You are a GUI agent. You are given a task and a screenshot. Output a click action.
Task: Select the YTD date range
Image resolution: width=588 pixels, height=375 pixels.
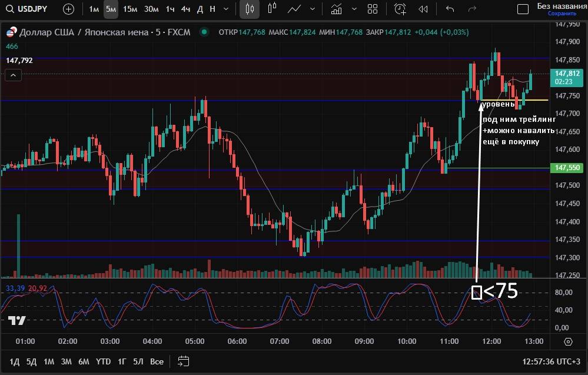pos(104,361)
